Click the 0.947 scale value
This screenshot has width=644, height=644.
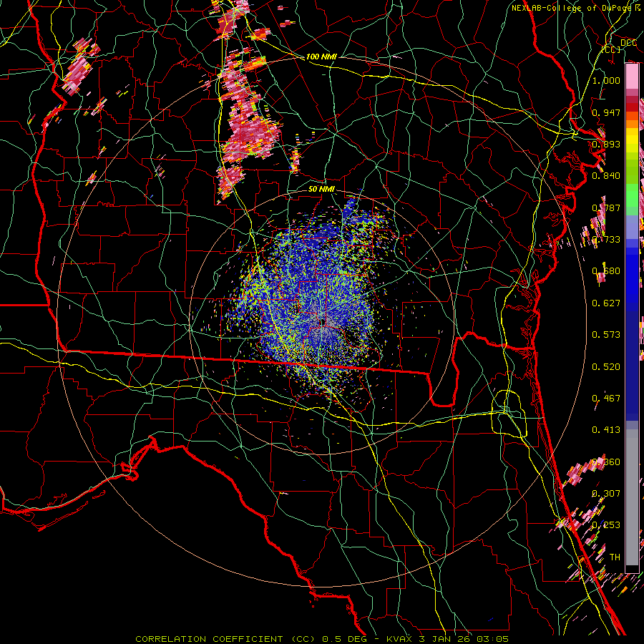coord(606,112)
